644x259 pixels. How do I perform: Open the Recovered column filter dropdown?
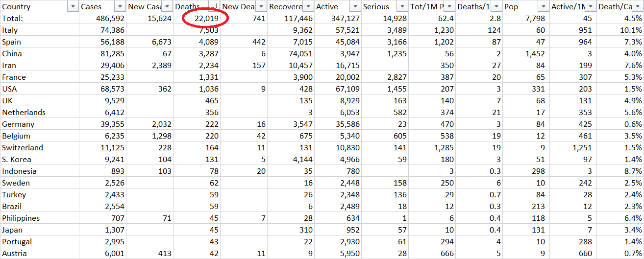pos(308,6)
